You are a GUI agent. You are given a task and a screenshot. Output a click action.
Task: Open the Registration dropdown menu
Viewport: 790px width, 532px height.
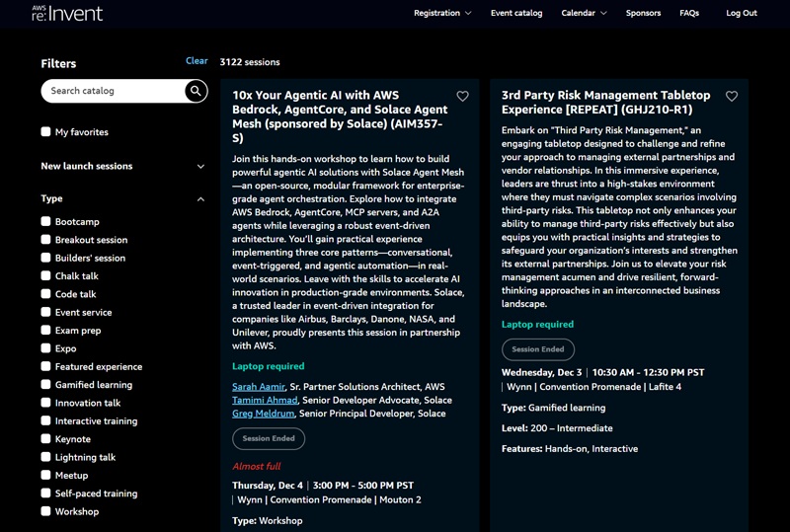click(442, 13)
